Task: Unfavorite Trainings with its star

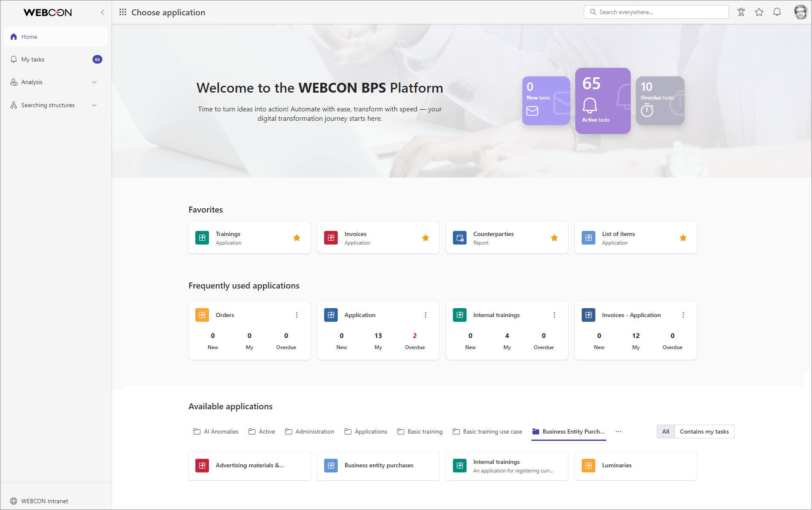Action: 297,238
